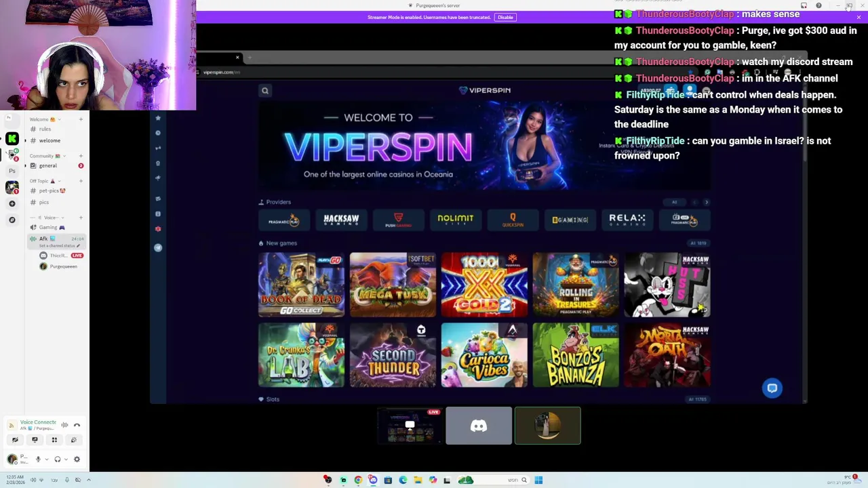Expand headphone output options arrow
The image size is (868, 488).
click(x=66, y=459)
